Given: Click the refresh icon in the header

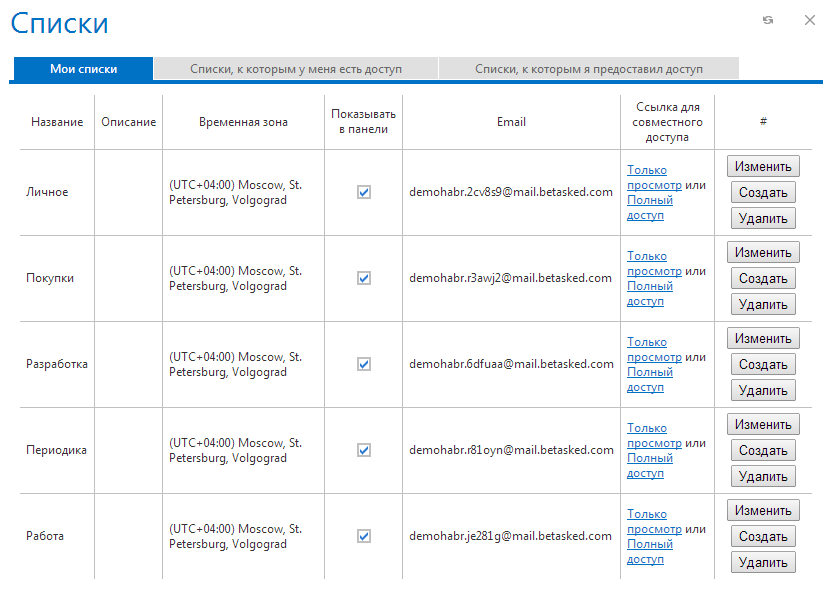Looking at the screenshot, I should [x=768, y=20].
